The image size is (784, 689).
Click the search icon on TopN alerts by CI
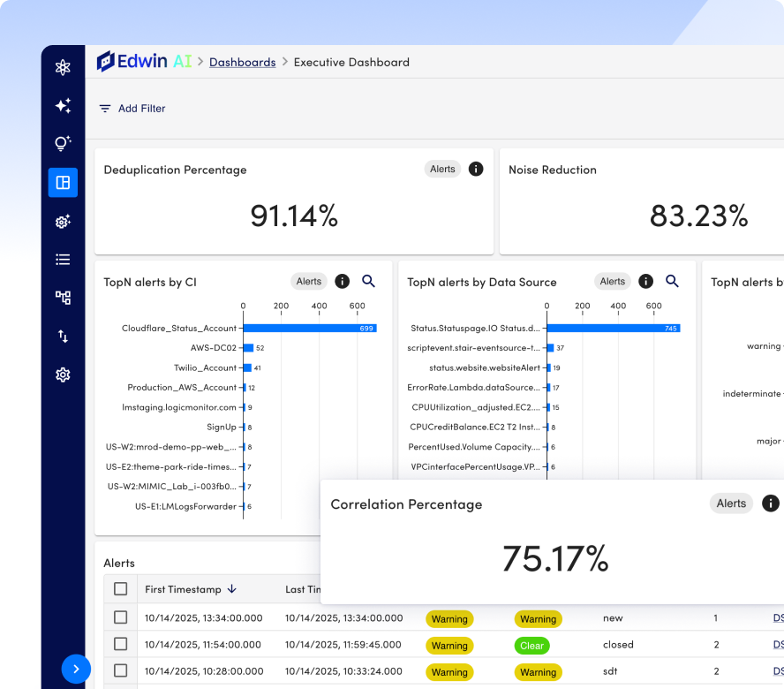pos(369,281)
